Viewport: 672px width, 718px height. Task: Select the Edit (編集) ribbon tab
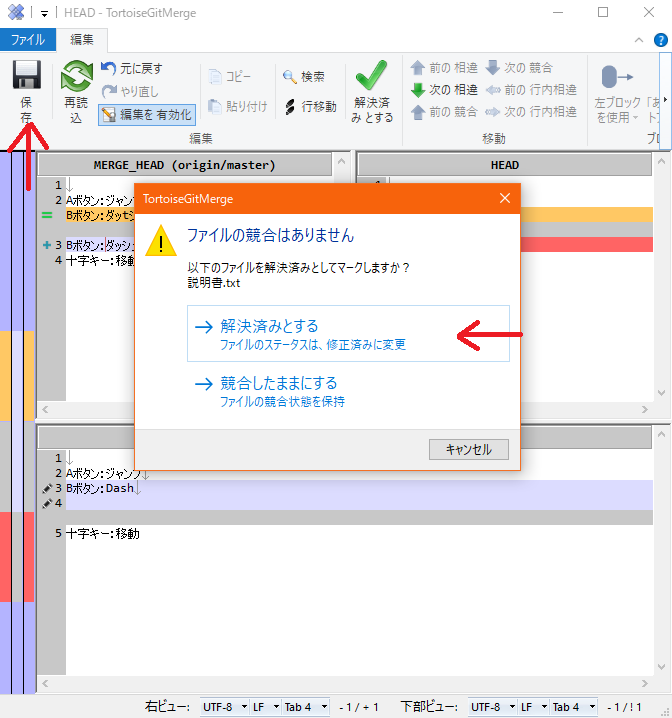coord(82,40)
